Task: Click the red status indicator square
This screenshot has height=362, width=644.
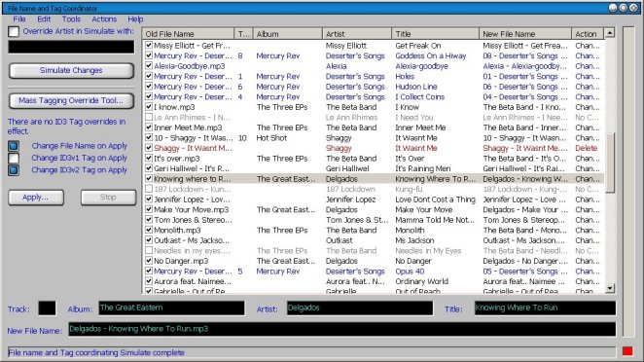Action: 627,351
